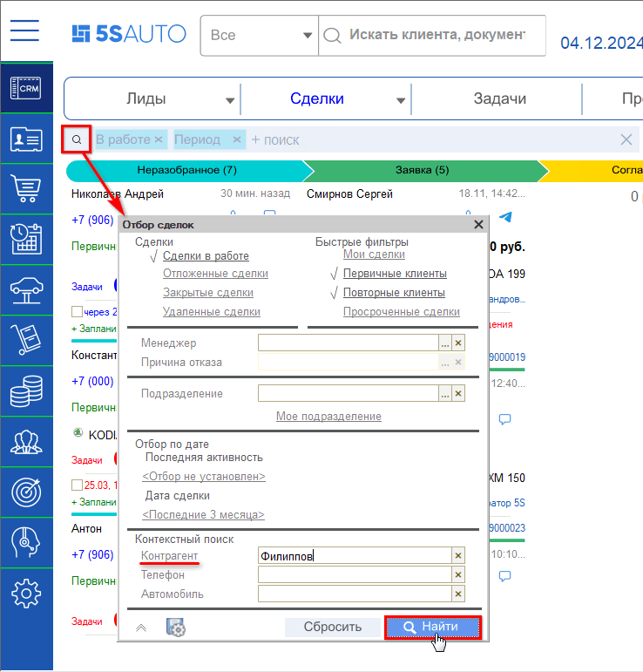Open the settings gear in sidebar
Screen dimensions: 643x672
pyautogui.click(x=26, y=594)
